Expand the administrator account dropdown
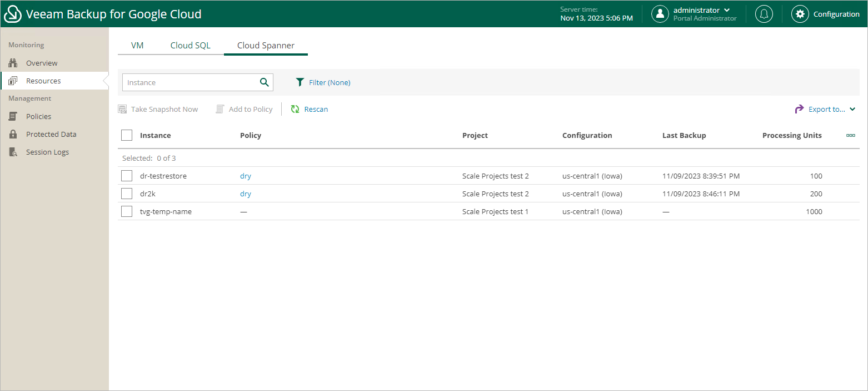The image size is (868, 391). pyautogui.click(x=727, y=10)
